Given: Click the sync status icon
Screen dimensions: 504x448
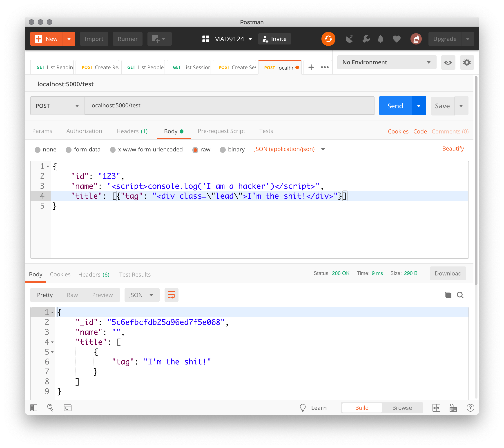Looking at the screenshot, I should tap(328, 39).
